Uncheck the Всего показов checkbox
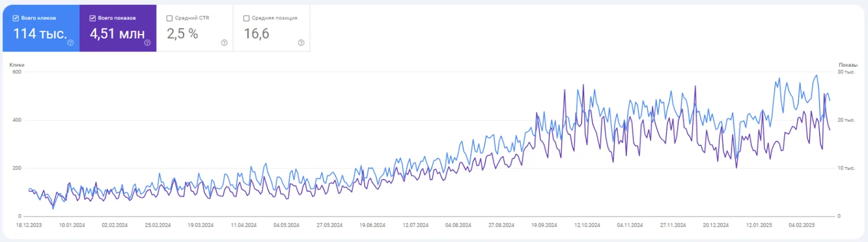This screenshot has width=868, height=242. click(92, 18)
